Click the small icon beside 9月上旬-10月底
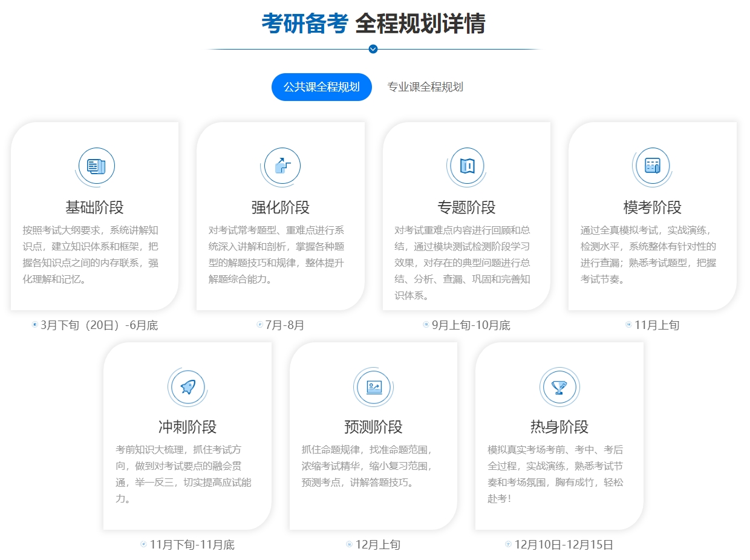The height and width of the screenshot is (560, 750). 426,325
